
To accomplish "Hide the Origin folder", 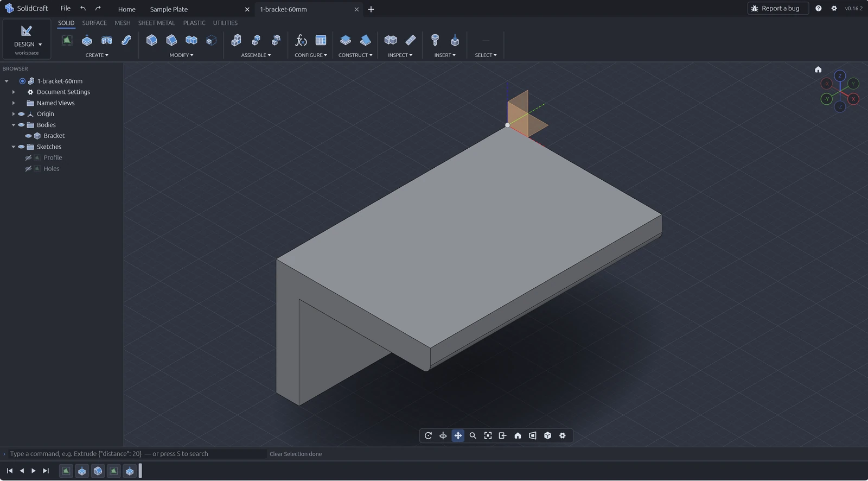I will pyautogui.click(x=21, y=114).
